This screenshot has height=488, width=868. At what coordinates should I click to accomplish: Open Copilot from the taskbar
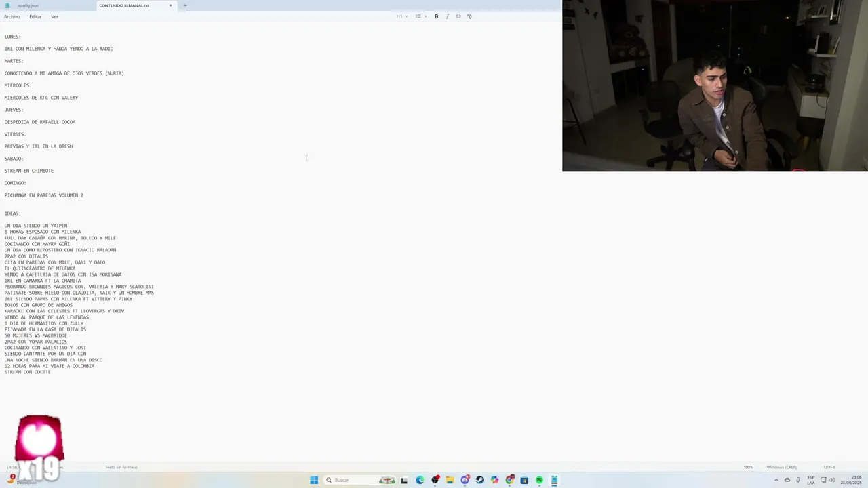494,480
